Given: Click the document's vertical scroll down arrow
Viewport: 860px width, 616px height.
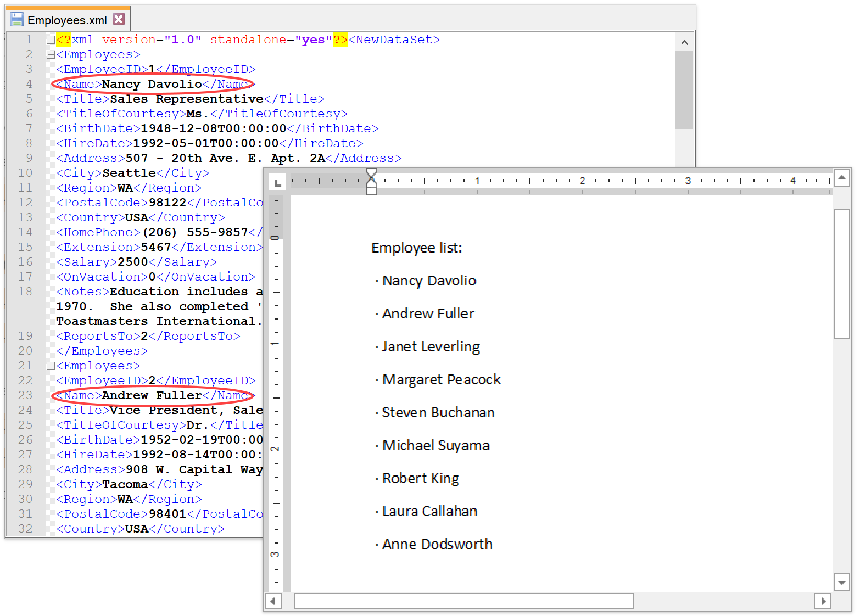Looking at the screenshot, I should click(841, 582).
